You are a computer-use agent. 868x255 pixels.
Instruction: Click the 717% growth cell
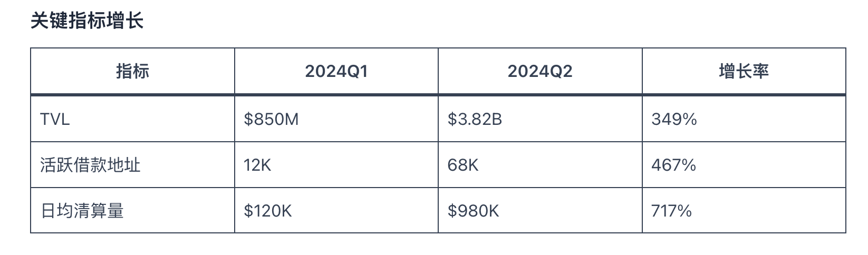(x=744, y=211)
